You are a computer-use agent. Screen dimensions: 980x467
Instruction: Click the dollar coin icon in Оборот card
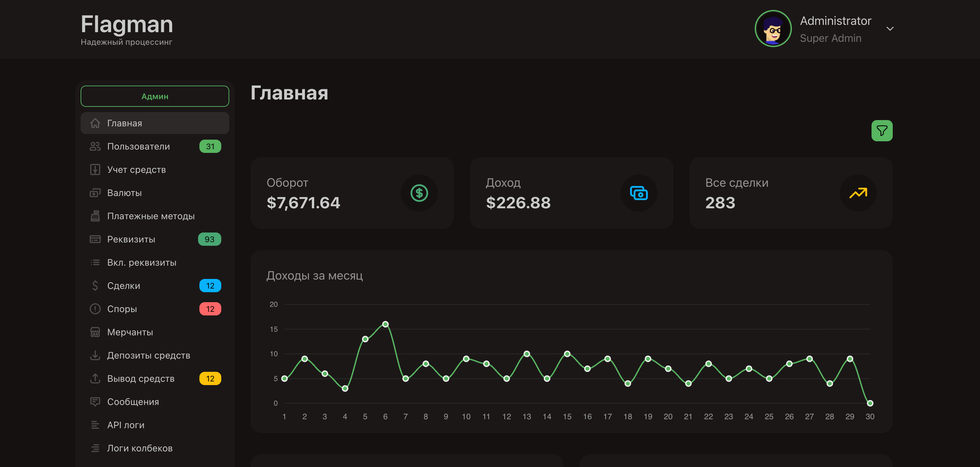[419, 193]
